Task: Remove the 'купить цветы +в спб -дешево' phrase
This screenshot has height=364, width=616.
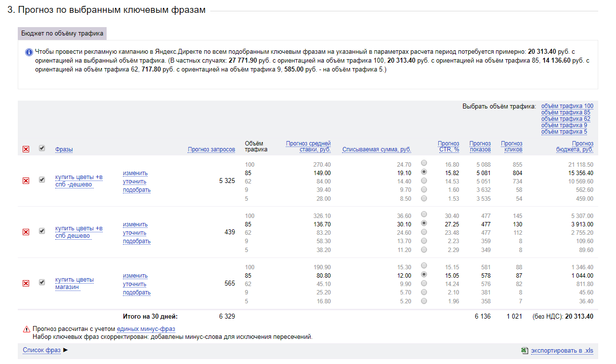Action: tap(26, 181)
